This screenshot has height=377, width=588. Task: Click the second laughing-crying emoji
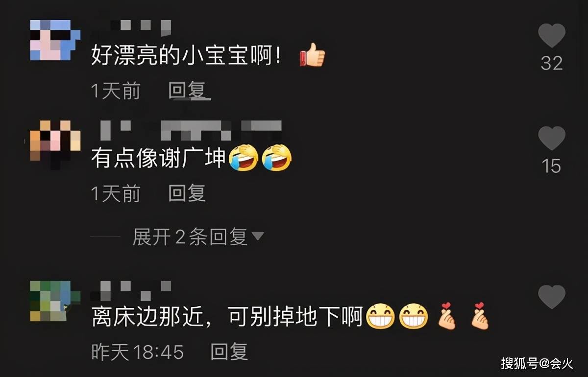(x=277, y=158)
